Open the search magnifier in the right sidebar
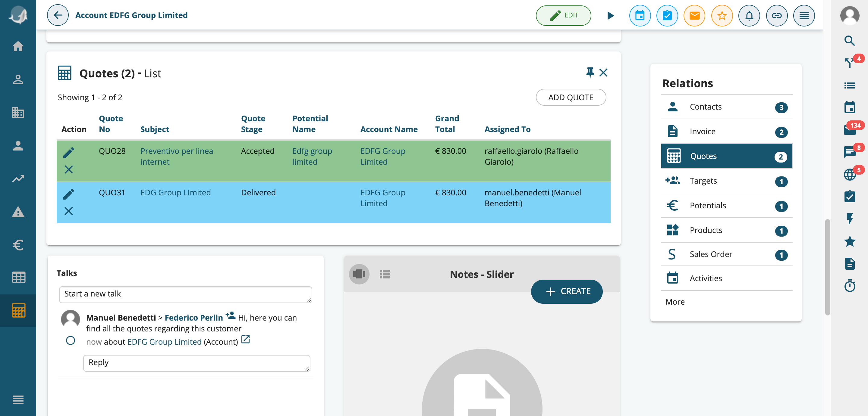This screenshot has width=868, height=416. point(850,41)
